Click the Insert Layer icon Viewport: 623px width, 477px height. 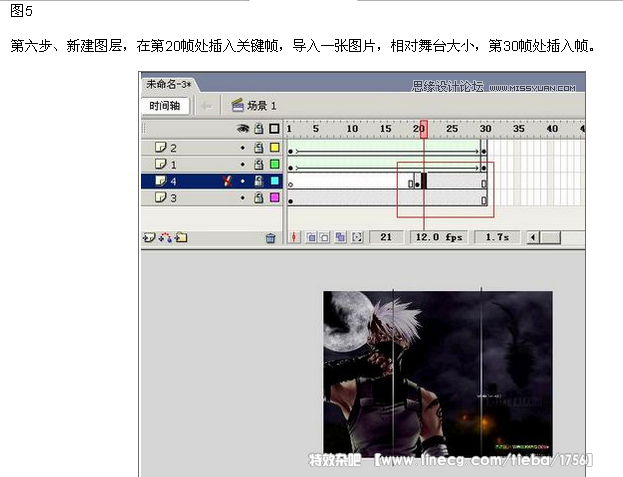tap(149, 238)
